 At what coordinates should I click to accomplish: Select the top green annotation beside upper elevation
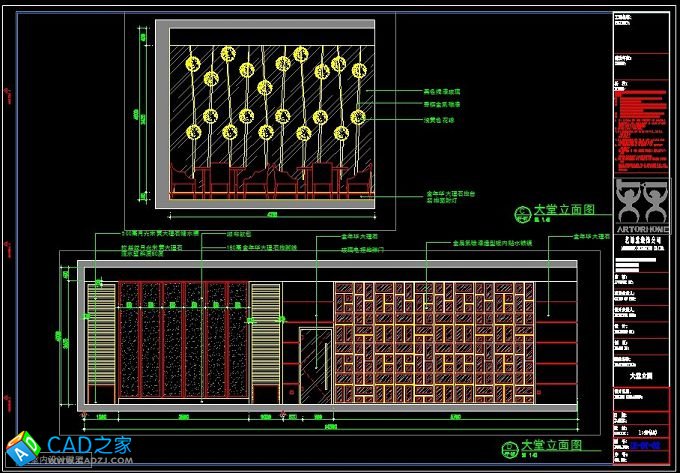tap(441, 92)
